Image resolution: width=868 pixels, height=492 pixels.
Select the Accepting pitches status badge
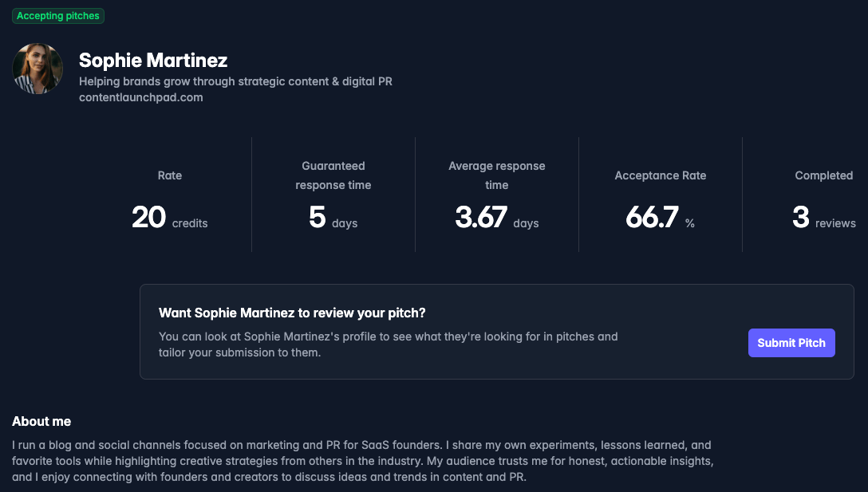click(x=57, y=15)
